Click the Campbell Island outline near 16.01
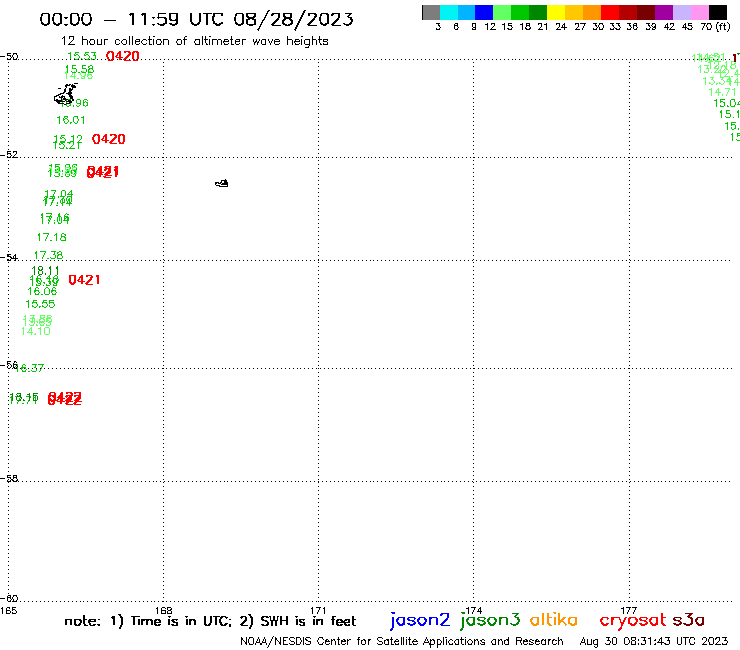The height and width of the screenshot is (650, 740). [65, 94]
